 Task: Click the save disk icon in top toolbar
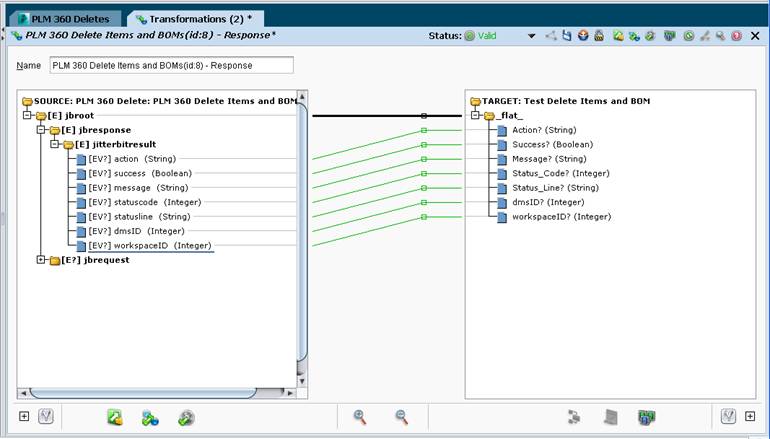[567, 35]
